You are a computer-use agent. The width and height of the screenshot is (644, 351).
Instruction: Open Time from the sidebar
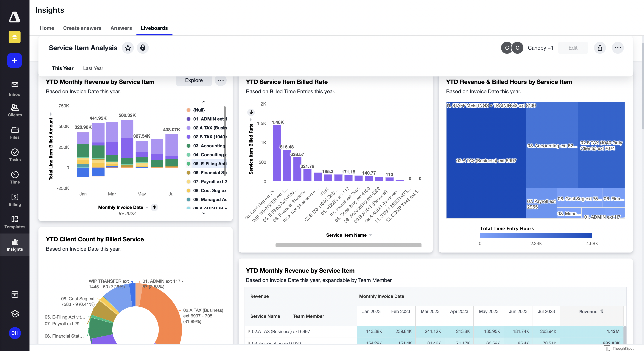point(15,178)
